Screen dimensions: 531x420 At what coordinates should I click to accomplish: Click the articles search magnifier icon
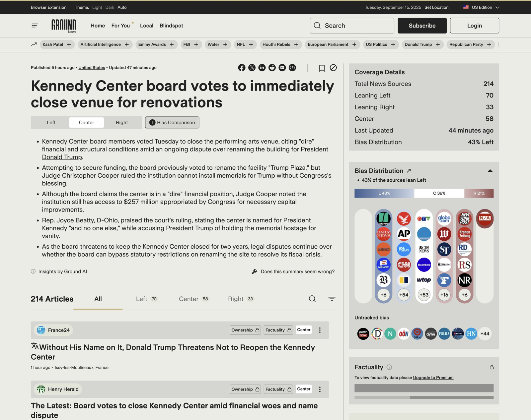(312, 299)
